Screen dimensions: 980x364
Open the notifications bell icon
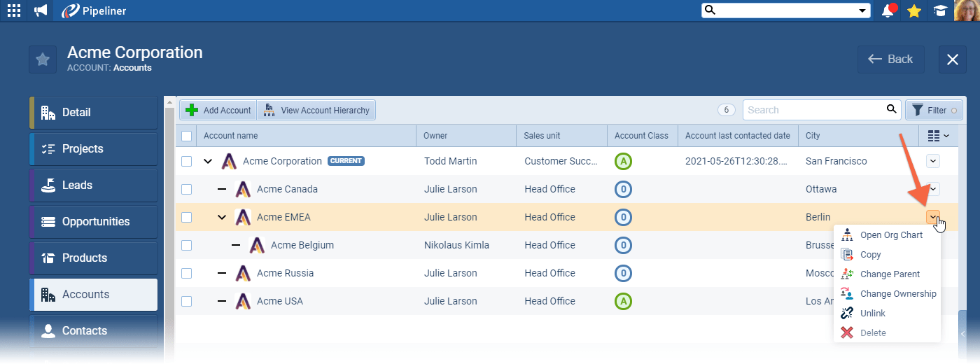coord(888,10)
